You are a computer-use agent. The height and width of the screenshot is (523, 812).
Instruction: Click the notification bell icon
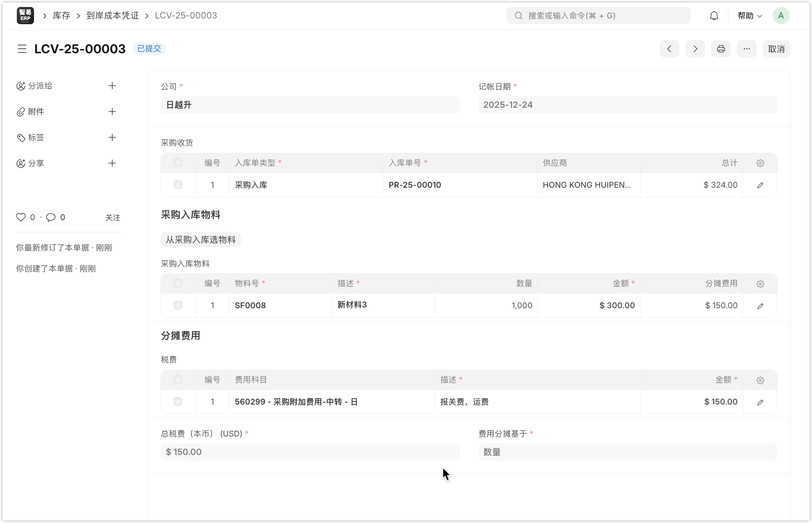(x=714, y=16)
